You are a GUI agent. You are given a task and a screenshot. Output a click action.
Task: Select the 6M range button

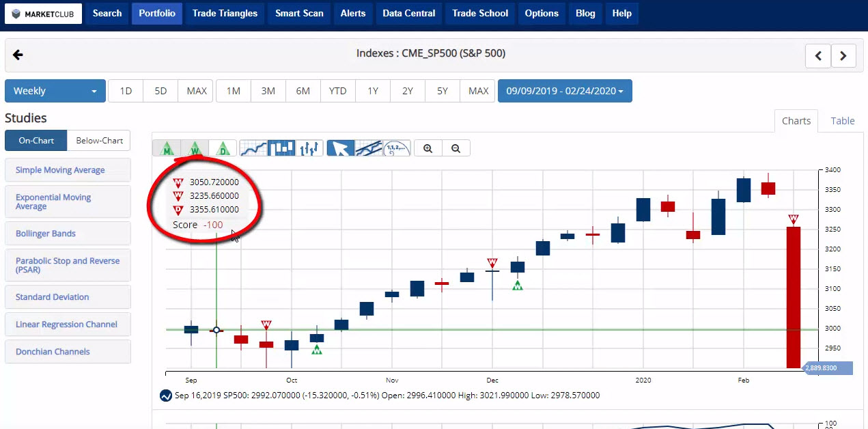pyautogui.click(x=303, y=91)
